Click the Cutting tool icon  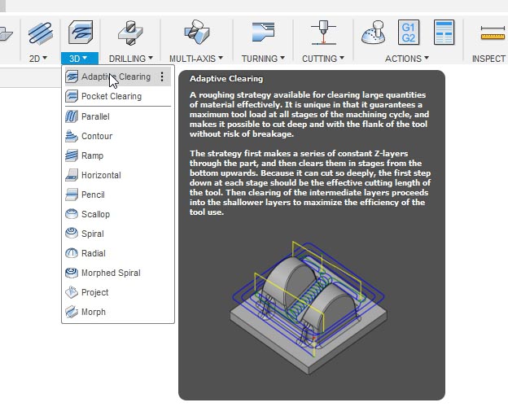[x=323, y=32]
